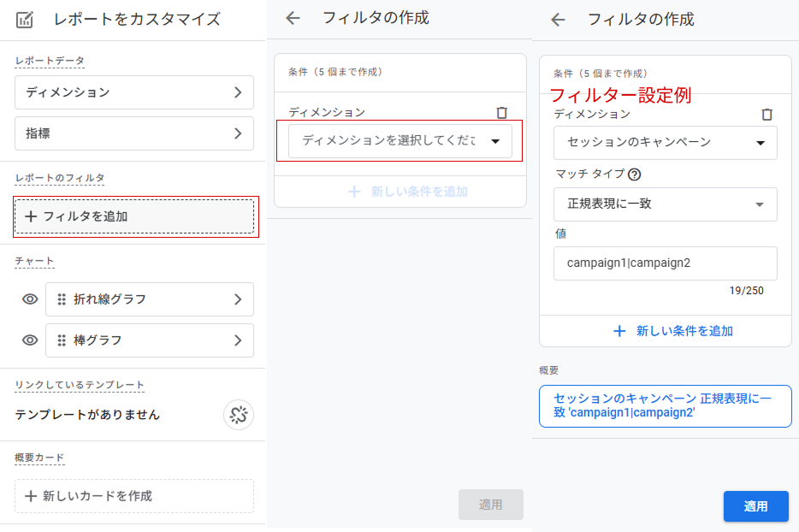
Task: Grab the 折れ線グラフ drag handle icon
Action: 62,299
